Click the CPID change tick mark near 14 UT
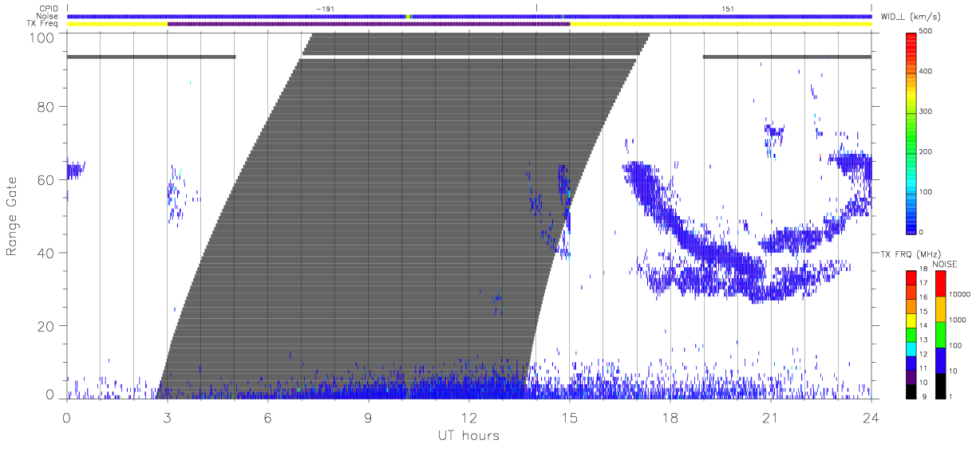 coord(536,8)
